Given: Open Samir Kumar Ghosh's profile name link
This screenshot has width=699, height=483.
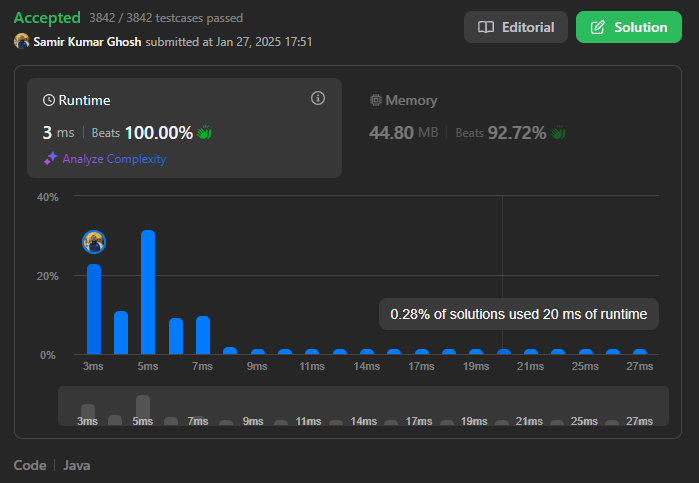Looking at the screenshot, I should click(87, 42).
